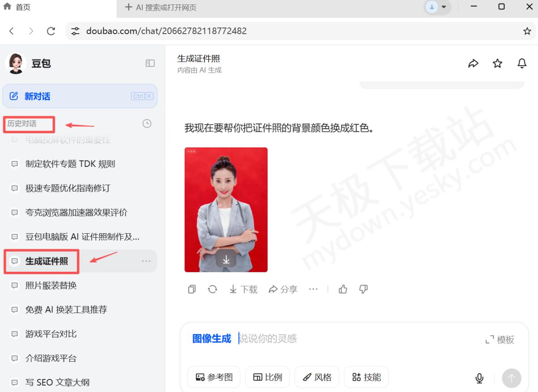This screenshot has width=538, height=392.
Task: Expand the profile dropdown in title bar
Action: [437, 7]
